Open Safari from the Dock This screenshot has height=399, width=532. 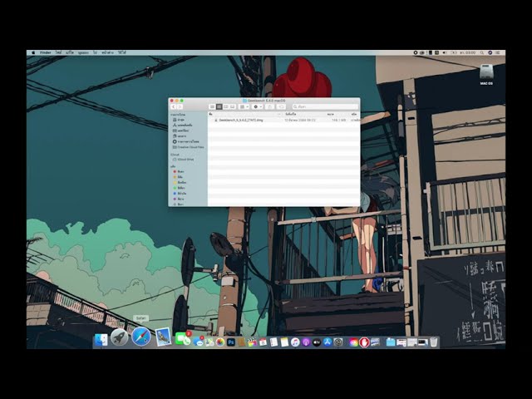141,337
